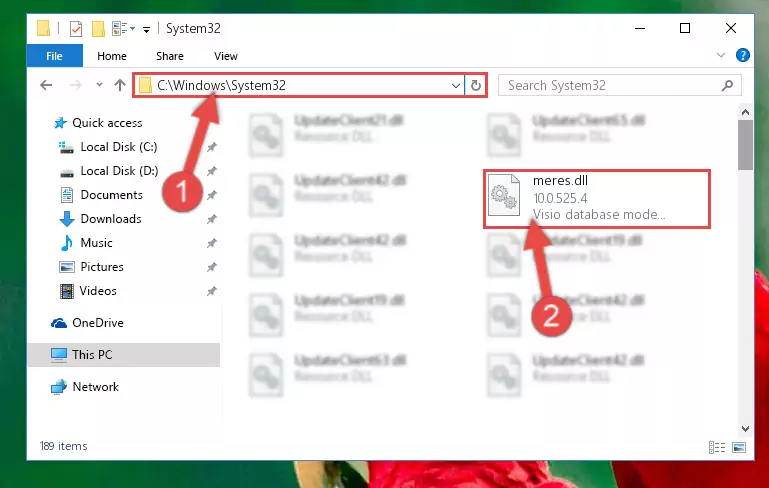Go forward with the forward arrow
Image resolution: width=769 pixels, height=488 pixels.
[x=76, y=85]
